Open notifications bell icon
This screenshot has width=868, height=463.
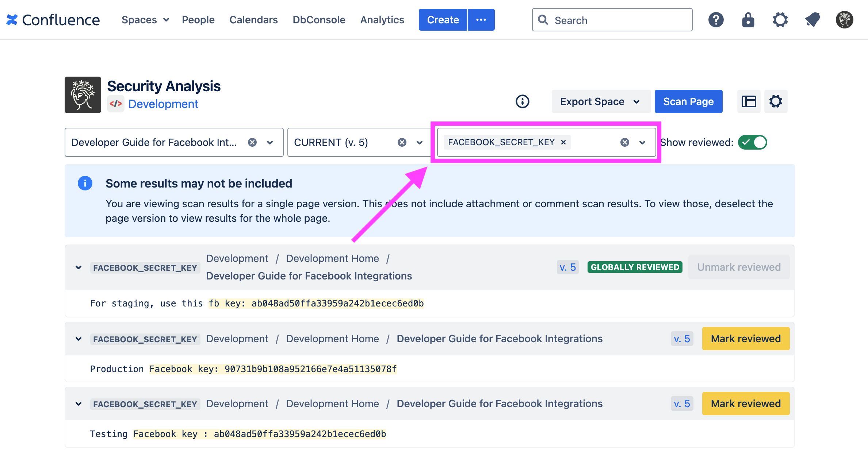pyautogui.click(x=812, y=20)
